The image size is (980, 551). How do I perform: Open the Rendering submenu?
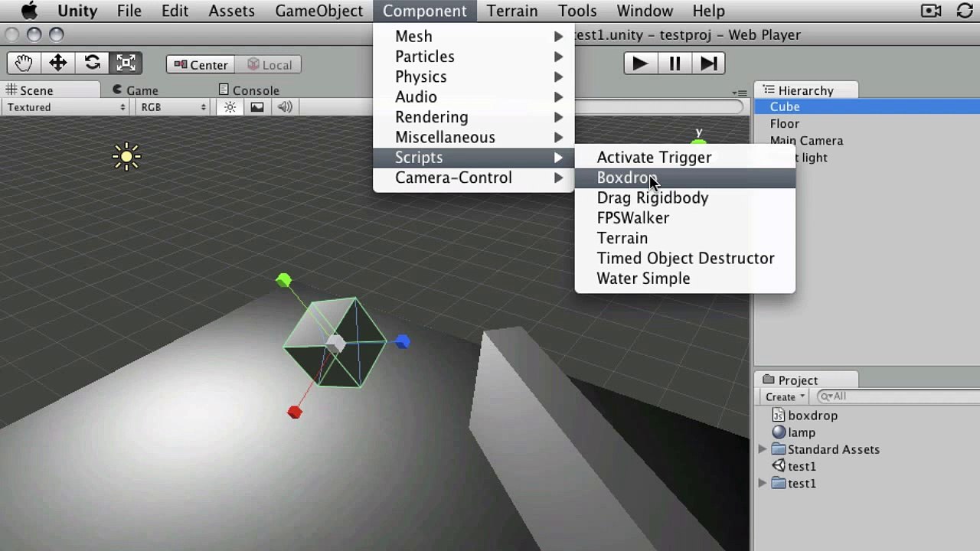(x=474, y=117)
